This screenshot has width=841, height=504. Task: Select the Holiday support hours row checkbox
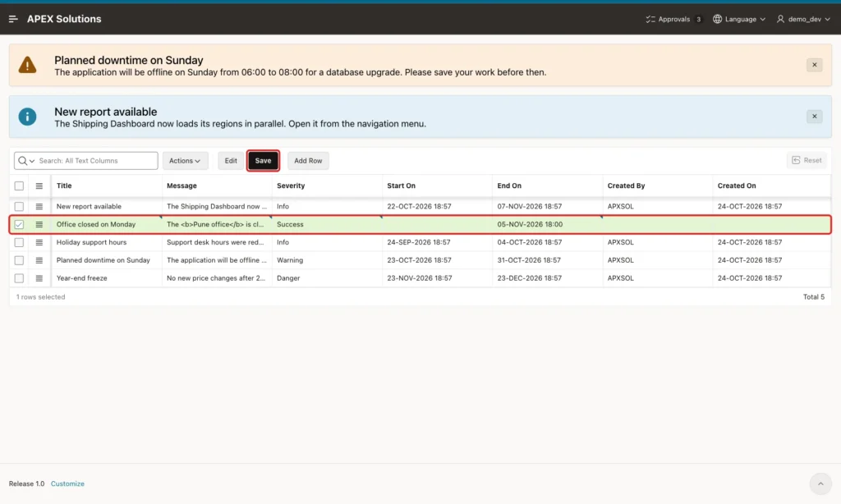coord(19,242)
